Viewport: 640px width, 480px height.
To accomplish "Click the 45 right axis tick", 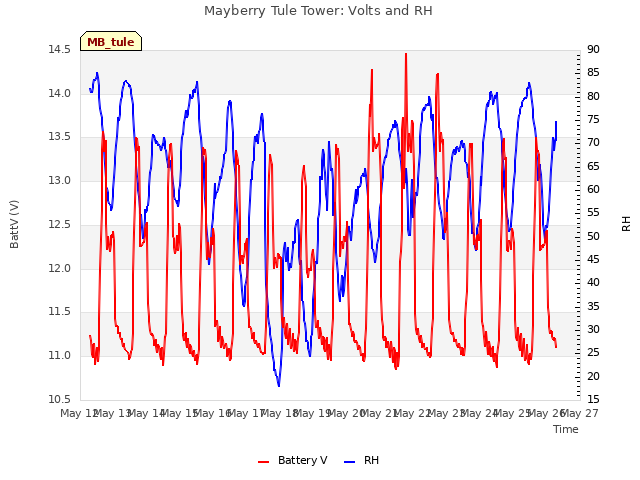I will coord(593,260).
